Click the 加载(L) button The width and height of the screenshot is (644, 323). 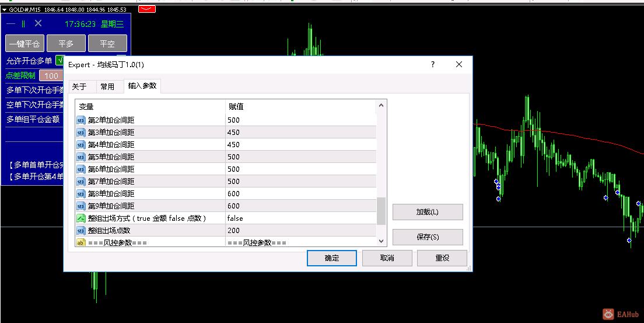(428, 212)
